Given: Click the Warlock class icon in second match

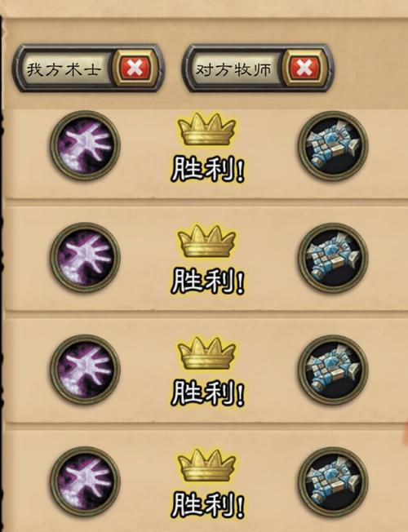Looking at the screenshot, I should 85,257.
